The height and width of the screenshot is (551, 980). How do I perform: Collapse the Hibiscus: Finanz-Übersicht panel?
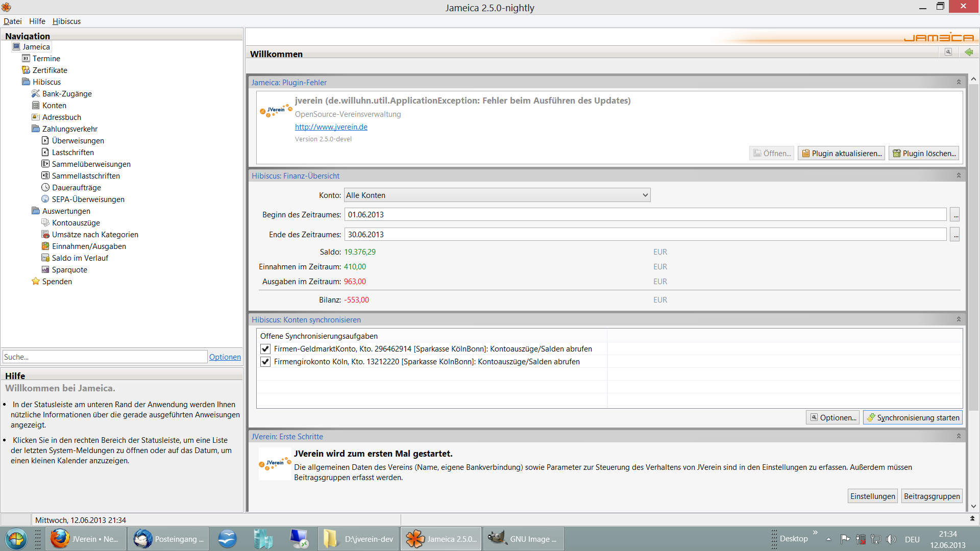(x=959, y=176)
